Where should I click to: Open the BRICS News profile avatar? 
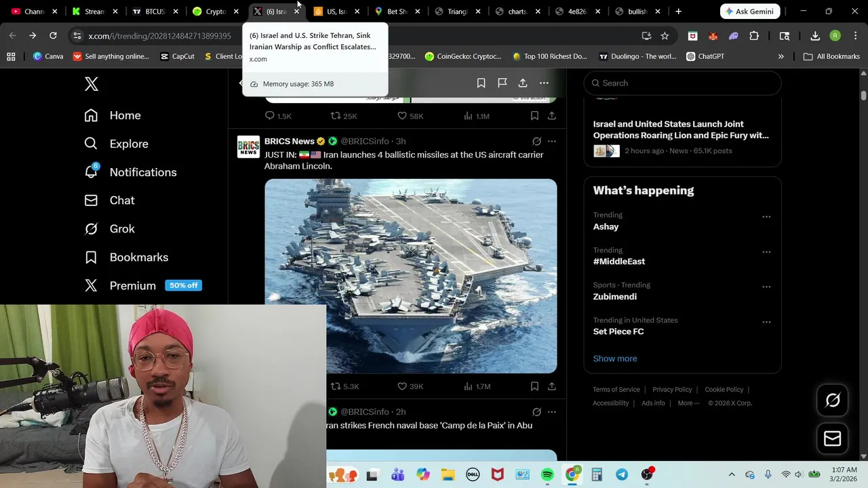(248, 146)
